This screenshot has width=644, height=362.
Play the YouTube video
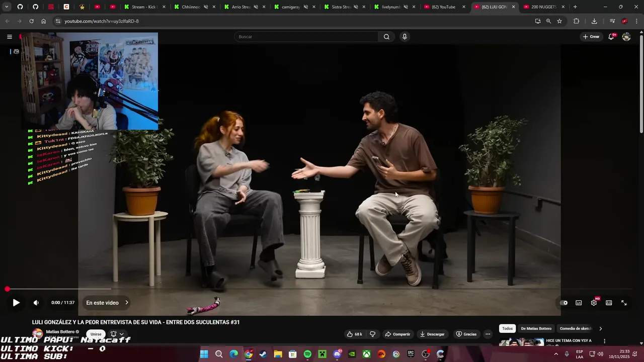[x=16, y=303]
